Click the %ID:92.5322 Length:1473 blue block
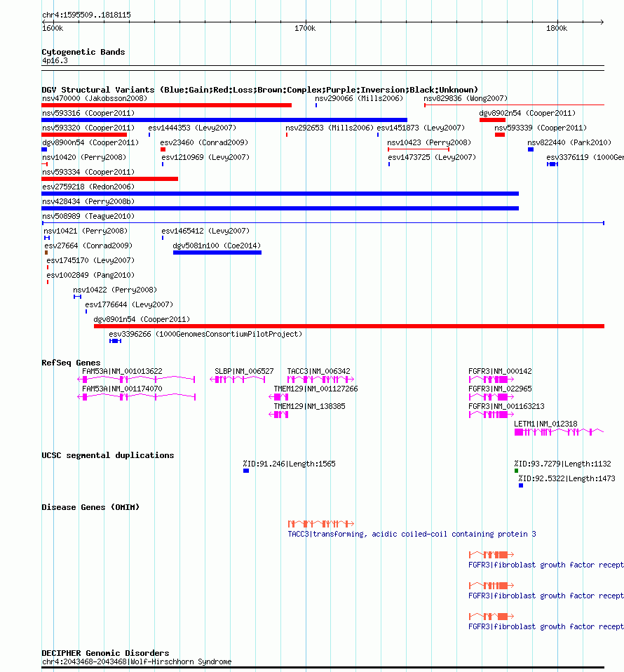Screen dimensions: 624x672 pos(521,485)
